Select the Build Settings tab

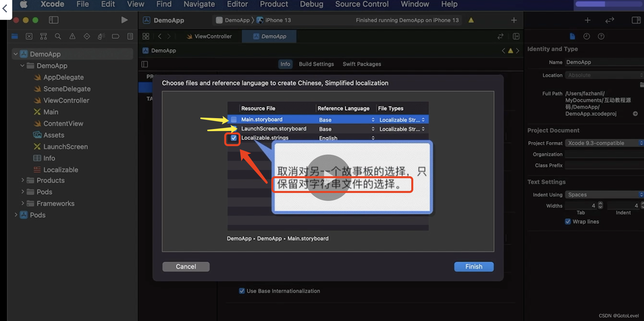316,64
